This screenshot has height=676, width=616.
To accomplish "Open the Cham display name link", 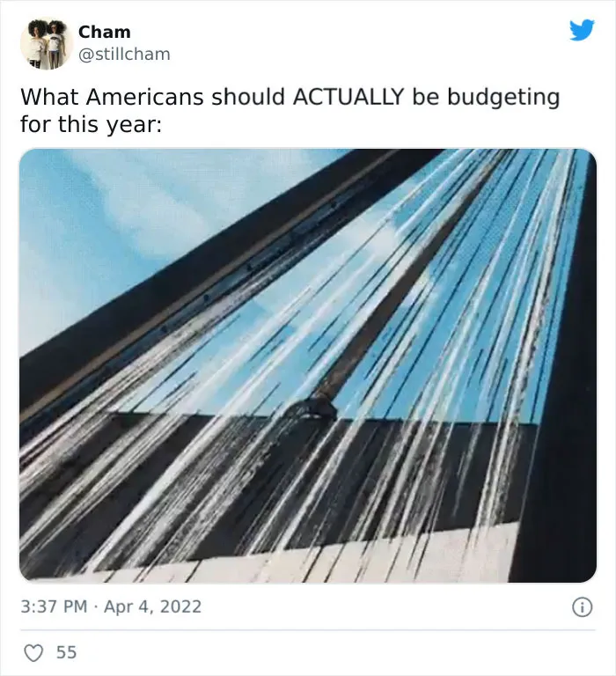I will point(105,32).
